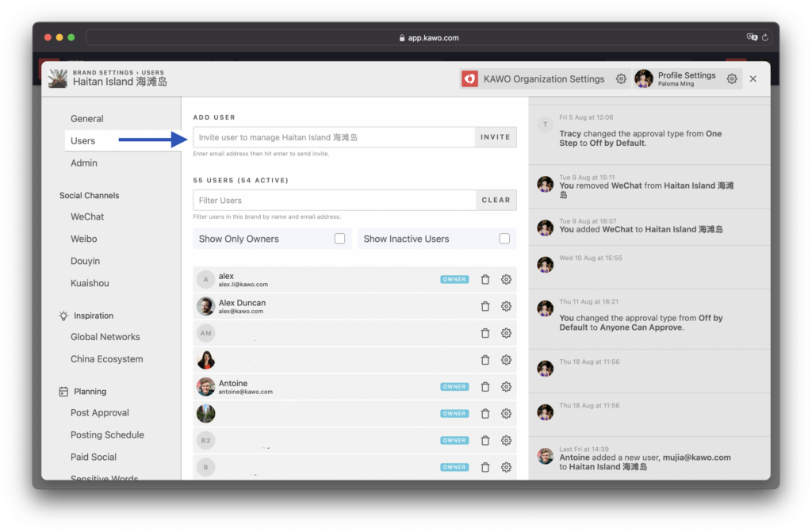Go to WeChat channel settings
This screenshot has width=812, height=532.
pyautogui.click(x=87, y=216)
